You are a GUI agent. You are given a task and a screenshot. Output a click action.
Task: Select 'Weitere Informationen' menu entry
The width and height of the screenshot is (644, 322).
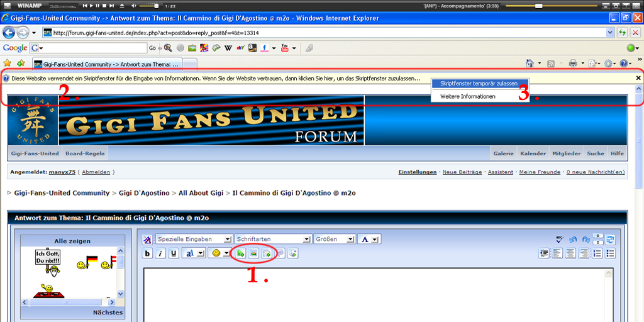480,96
